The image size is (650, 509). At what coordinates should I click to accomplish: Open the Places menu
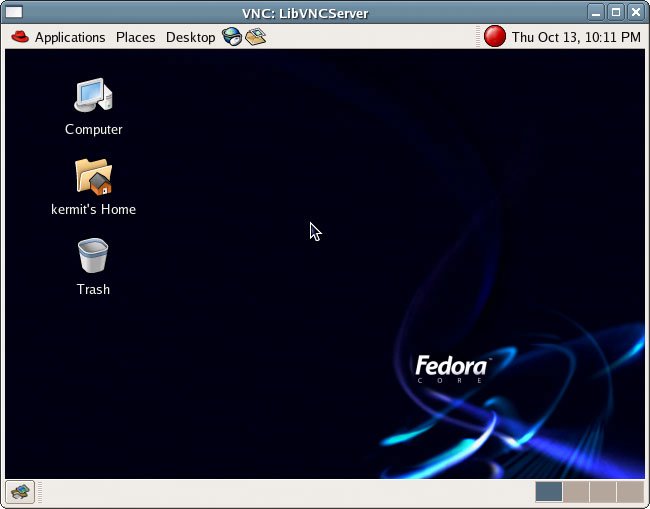pyautogui.click(x=135, y=37)
